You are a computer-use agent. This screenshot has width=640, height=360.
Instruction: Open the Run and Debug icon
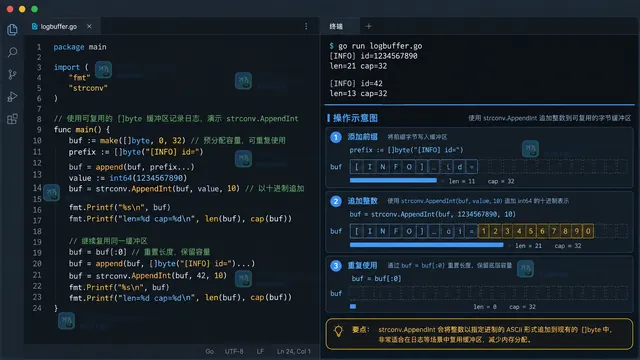point(12,97)
